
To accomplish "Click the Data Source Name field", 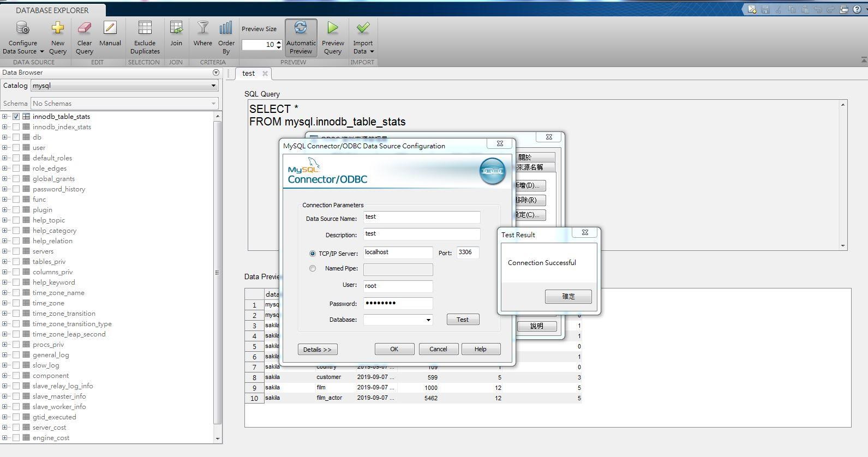I will click(422, 218).
